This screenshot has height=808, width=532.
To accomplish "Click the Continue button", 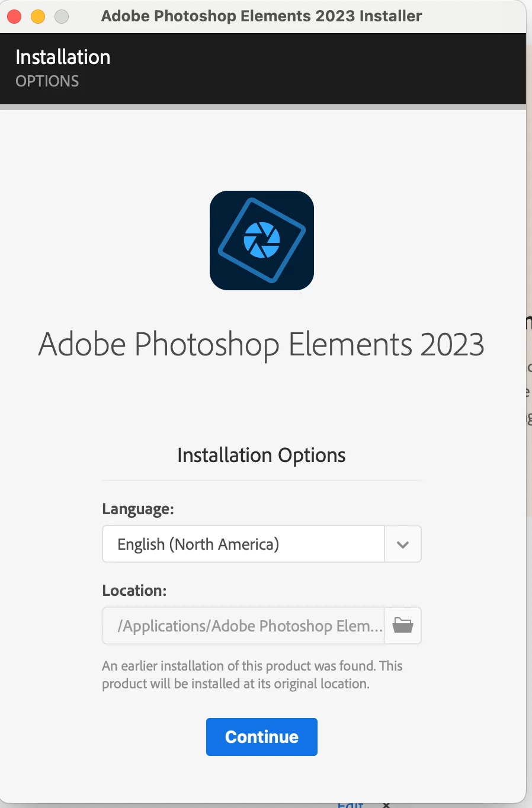I will pyautogui.click(x=261, y=736).
